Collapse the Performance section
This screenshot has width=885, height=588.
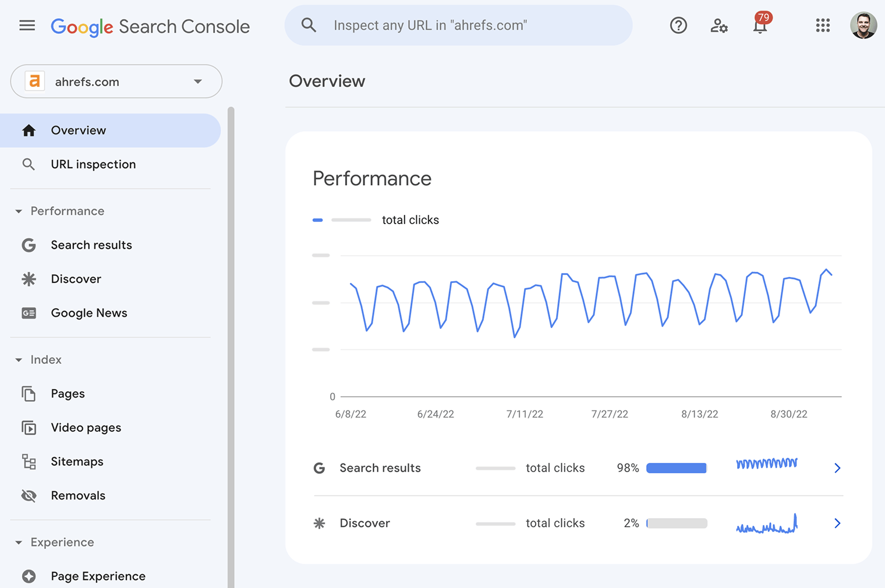pos(18,211)
